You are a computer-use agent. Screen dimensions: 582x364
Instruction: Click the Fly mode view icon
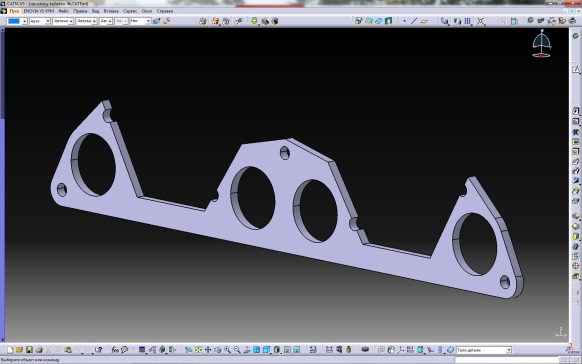(189, 350)
